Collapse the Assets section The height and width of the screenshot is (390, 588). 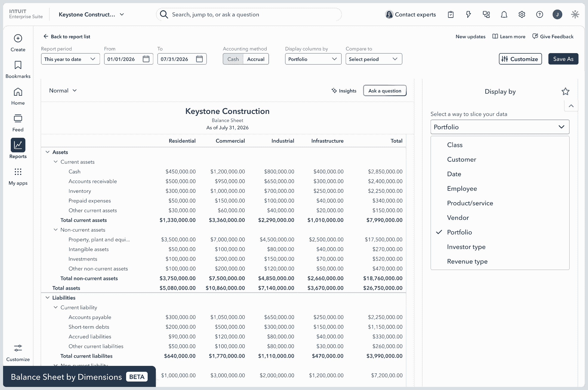pyautogui.click(x=47, y=152)
